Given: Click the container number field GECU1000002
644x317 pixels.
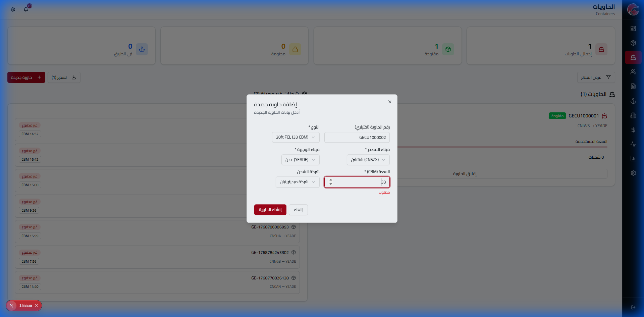Looking at the screenshot, I should point(357,137).
